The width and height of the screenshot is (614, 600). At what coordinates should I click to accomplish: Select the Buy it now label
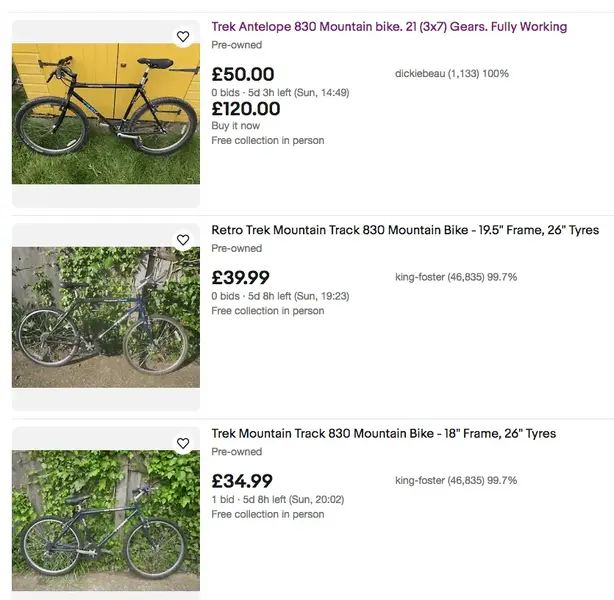pos(235,126)
